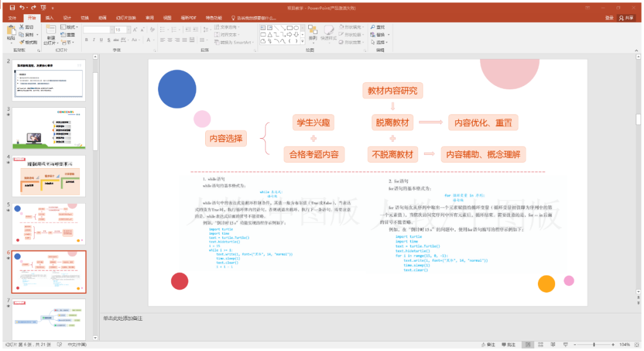The height and width of the screenshot is (351, 644).
Task: Toggle Underline formatting
Action: [101, 40]
